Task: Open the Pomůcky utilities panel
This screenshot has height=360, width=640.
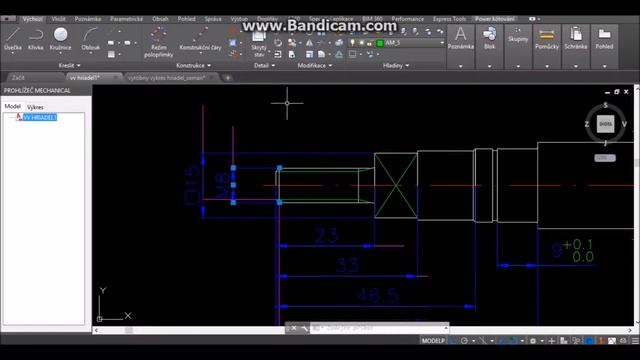Action: click(x=547, y=38)
